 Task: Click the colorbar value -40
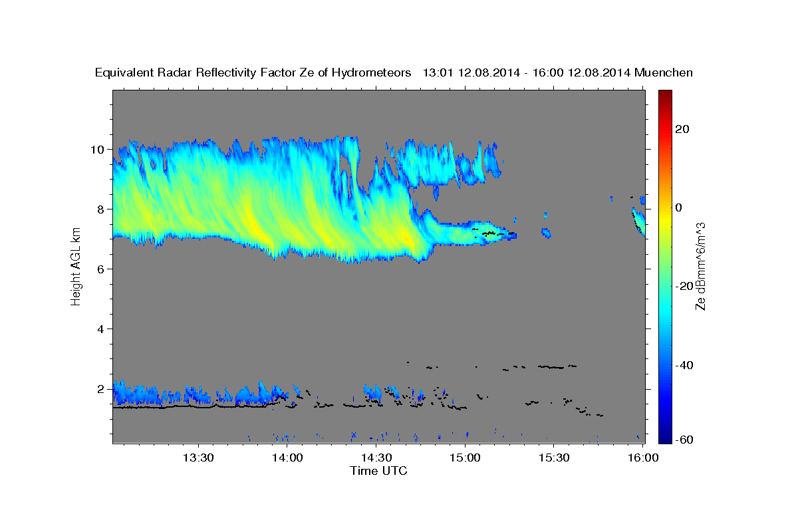pos(686,364)
